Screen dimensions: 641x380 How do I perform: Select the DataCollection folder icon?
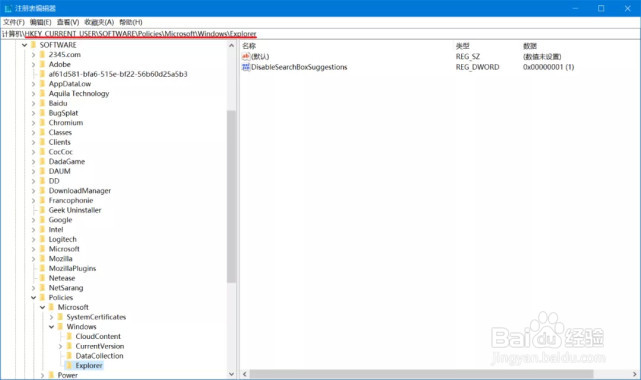click(69, 355)
